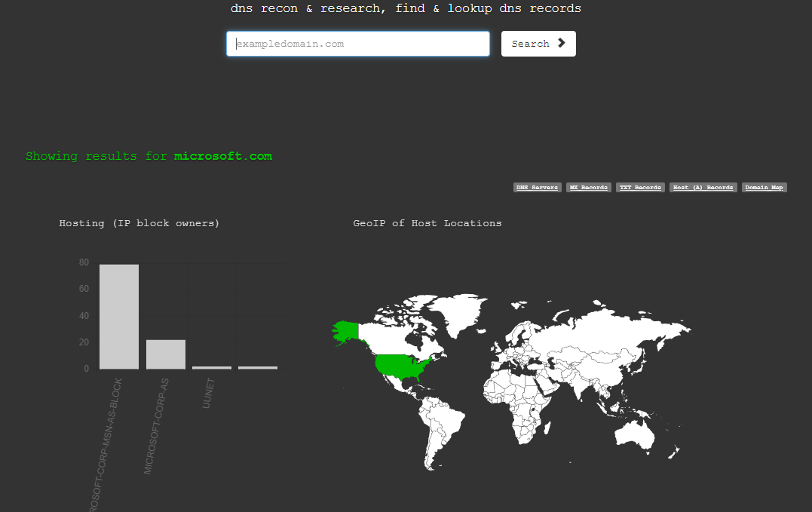Click the domain search input field
The image size is (812, 512).
358,44
